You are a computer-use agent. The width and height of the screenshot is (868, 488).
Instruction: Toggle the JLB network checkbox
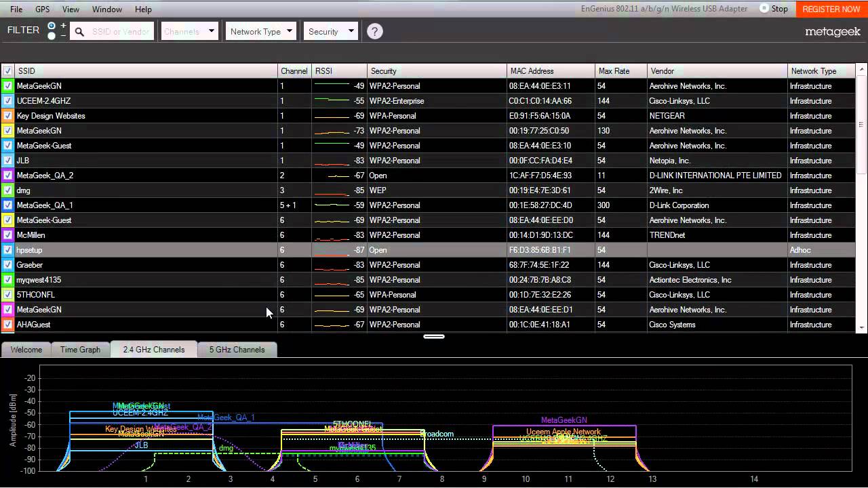(7, 161)
